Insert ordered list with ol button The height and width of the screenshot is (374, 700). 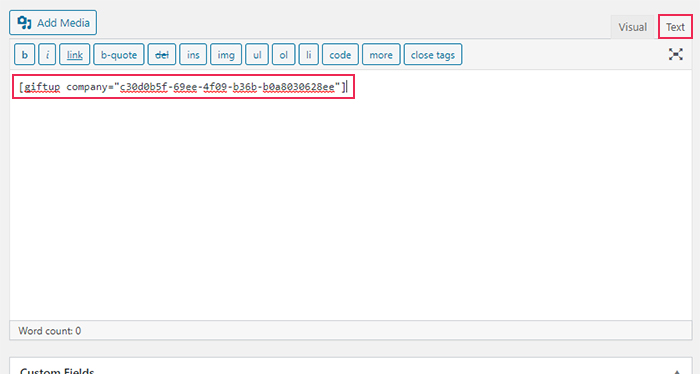(x=283, y=54)
